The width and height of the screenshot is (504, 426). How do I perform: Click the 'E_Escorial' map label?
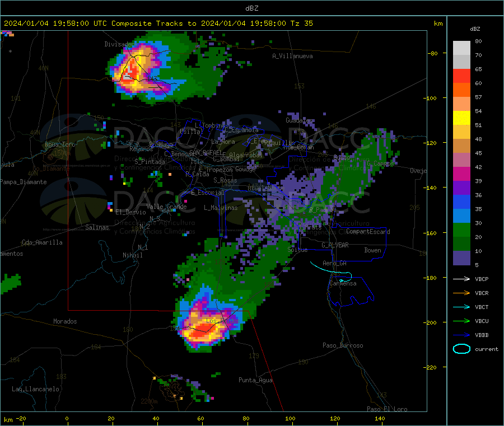[208, 193]
